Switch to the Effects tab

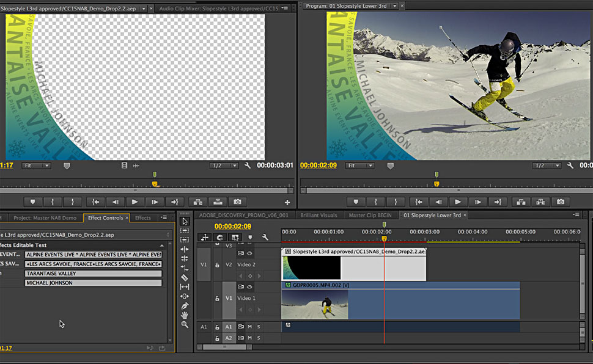pyautogui.click(x=142, y=218)
